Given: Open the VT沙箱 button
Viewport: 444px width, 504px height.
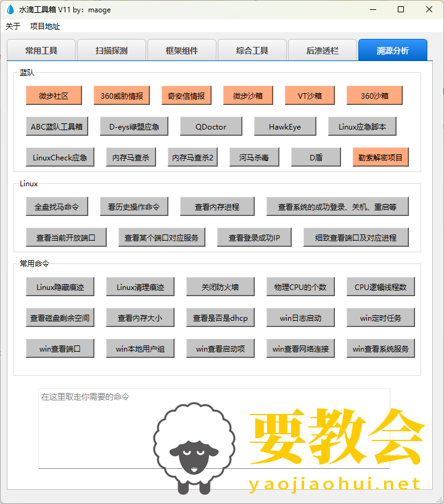Looking at the screenshot, I should click(310, 96).
